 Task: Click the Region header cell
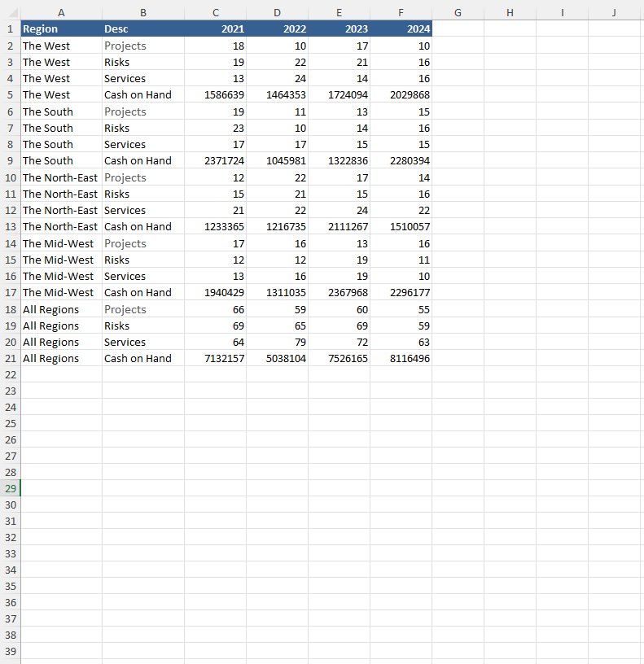[x=61, y=28]
